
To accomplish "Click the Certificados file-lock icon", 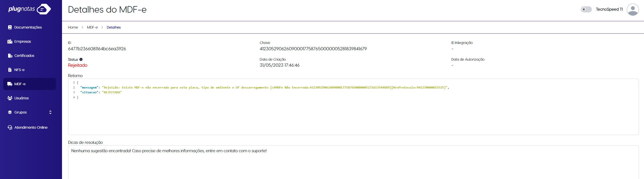I will point(10,56).
